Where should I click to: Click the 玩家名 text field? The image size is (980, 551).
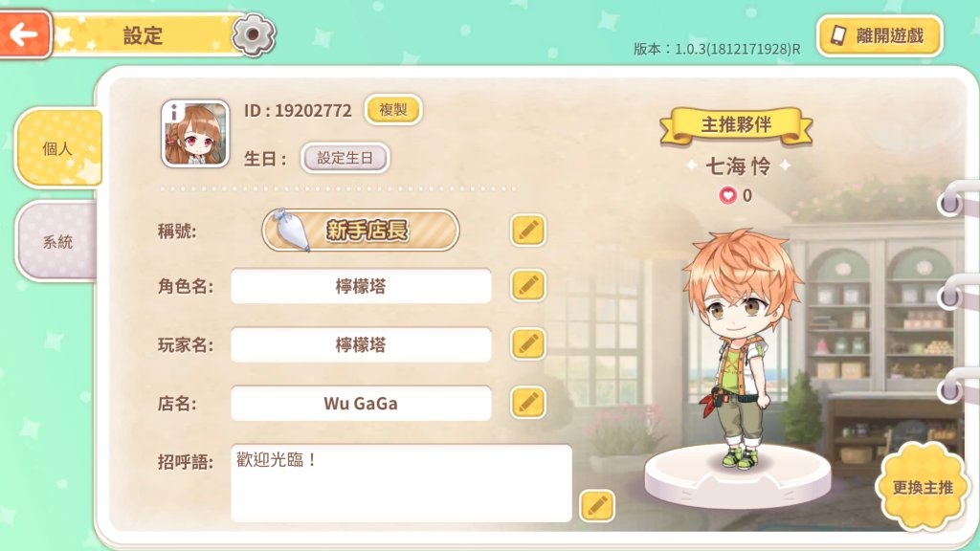(361, 344)
